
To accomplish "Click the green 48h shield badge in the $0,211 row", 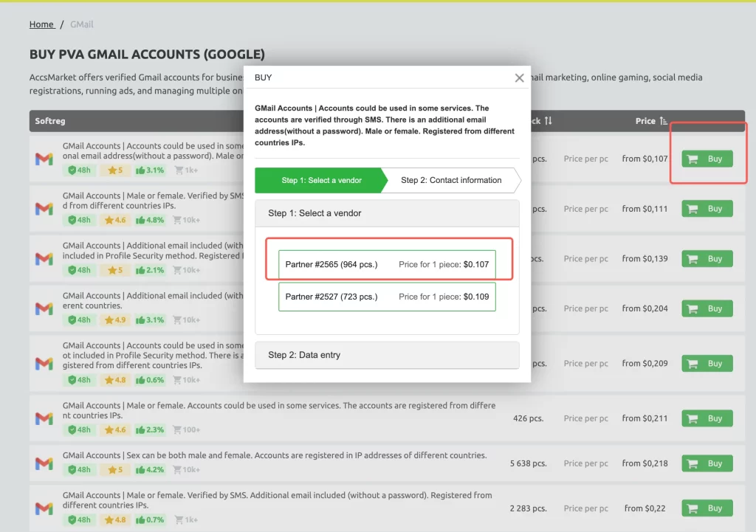I will (x=80, y=429).
